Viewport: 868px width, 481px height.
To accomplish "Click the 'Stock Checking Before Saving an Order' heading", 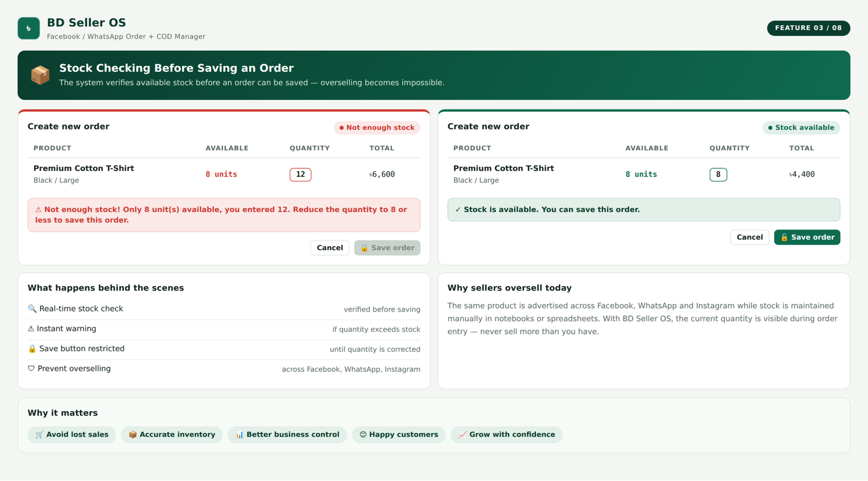I will tap(176, 68).
